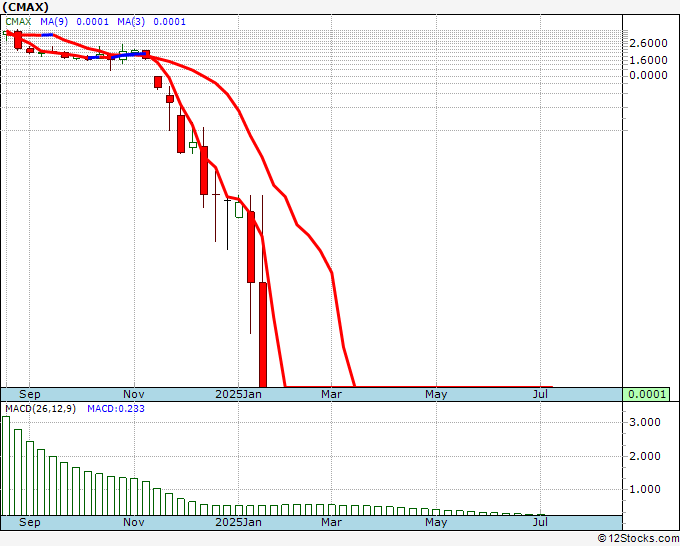Click Mar on the MACD panel time axis
Viewport: 680px width, 546px height.
(331, 522)
